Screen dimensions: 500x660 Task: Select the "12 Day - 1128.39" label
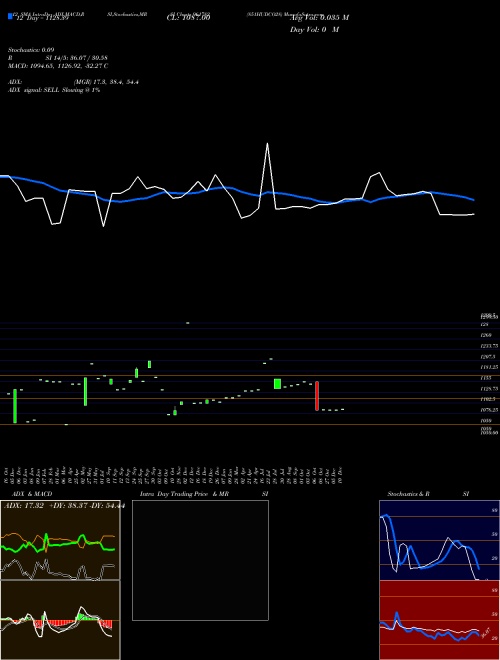(x=42, y=18)
